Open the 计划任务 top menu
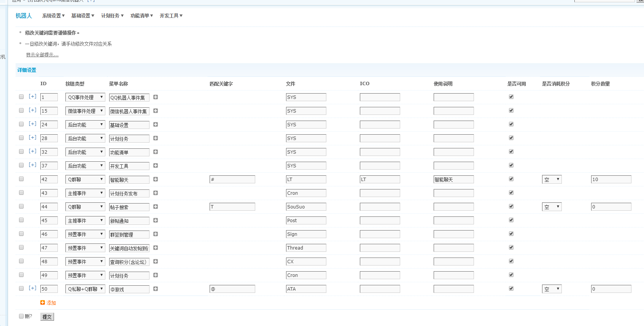This screenshot has width=644, height=326. (x=112, y=16)
